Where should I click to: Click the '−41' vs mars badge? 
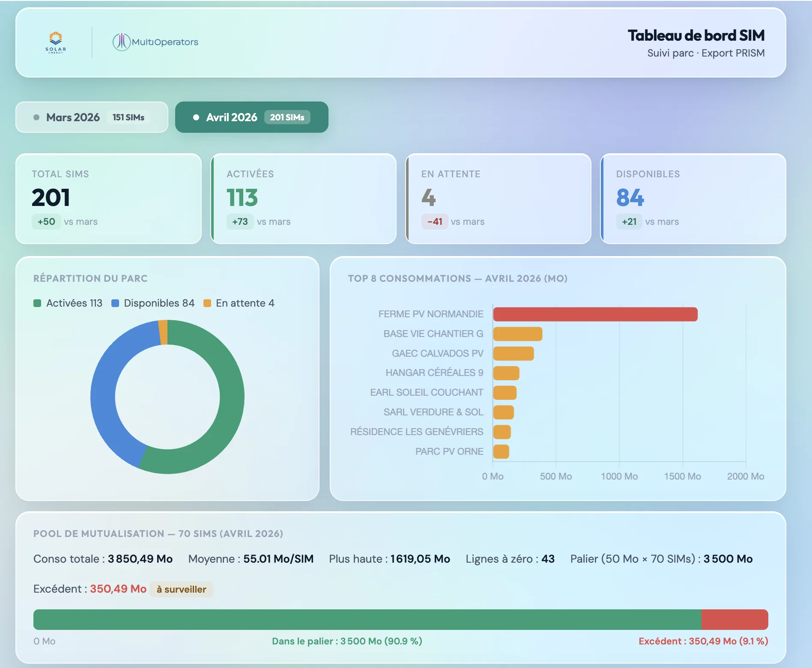435,222
